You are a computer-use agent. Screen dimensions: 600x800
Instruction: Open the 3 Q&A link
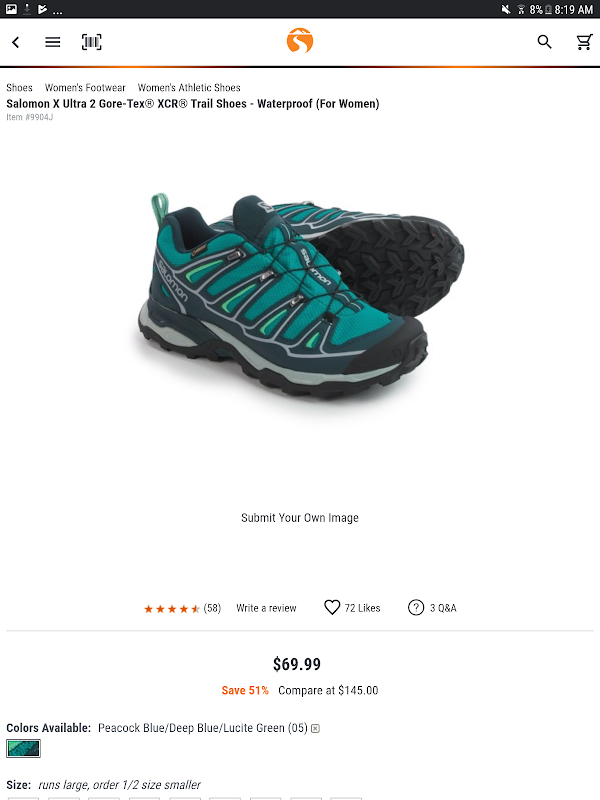pos(443,608)
